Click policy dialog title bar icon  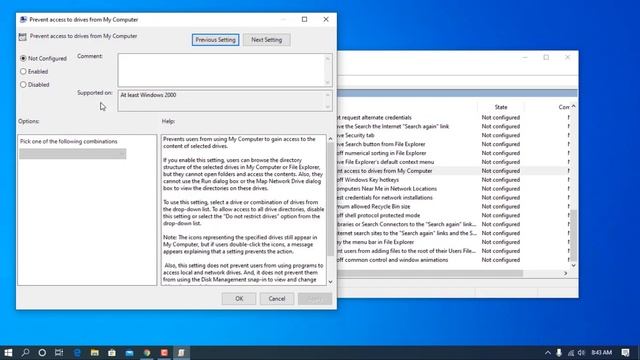click(x=23, y=19)
